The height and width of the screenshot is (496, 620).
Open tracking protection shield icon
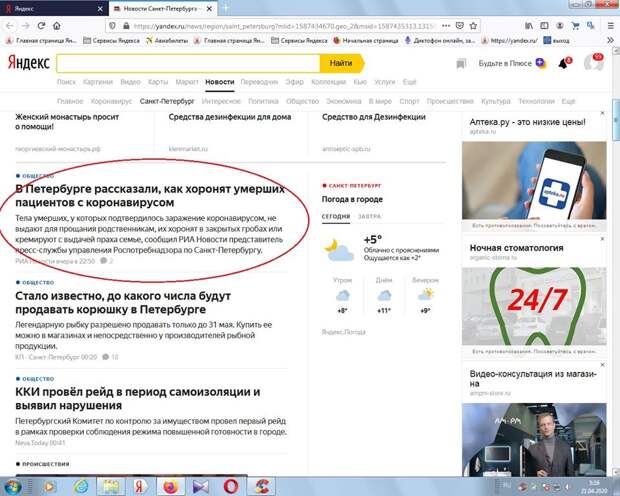[113, 26]
